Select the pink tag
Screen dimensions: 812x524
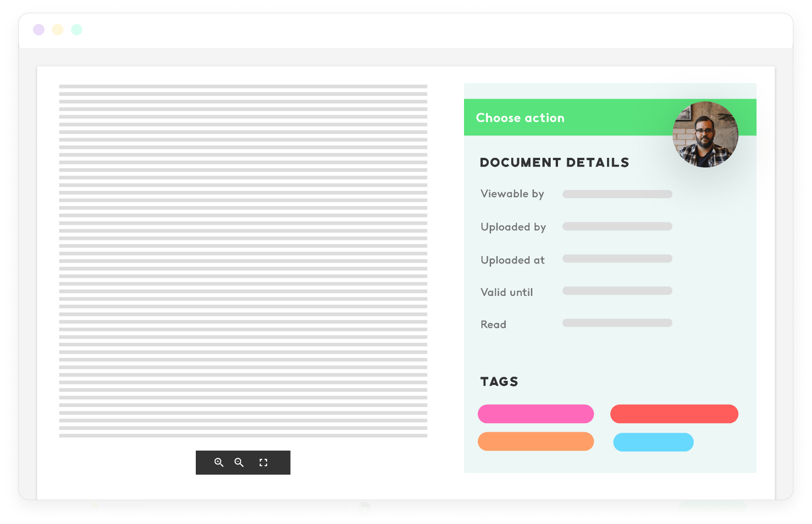536,414
